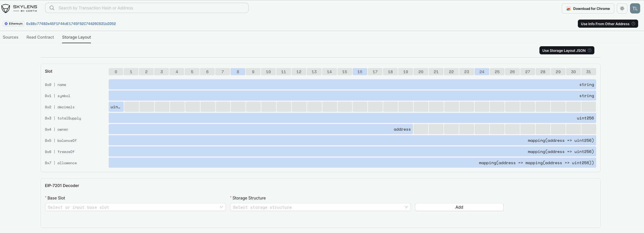Click the Skylens shield logo

coord(6,8)
